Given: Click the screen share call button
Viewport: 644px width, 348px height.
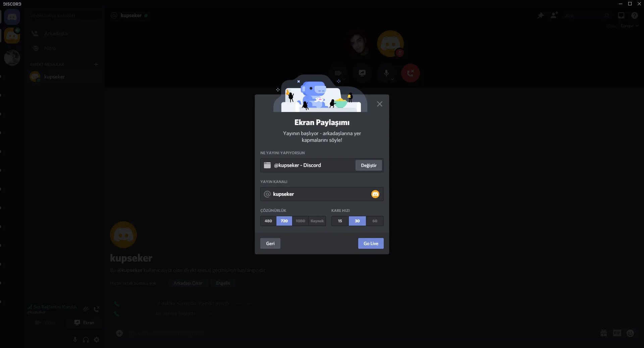Looking at the screenshot, I should 362,73.
